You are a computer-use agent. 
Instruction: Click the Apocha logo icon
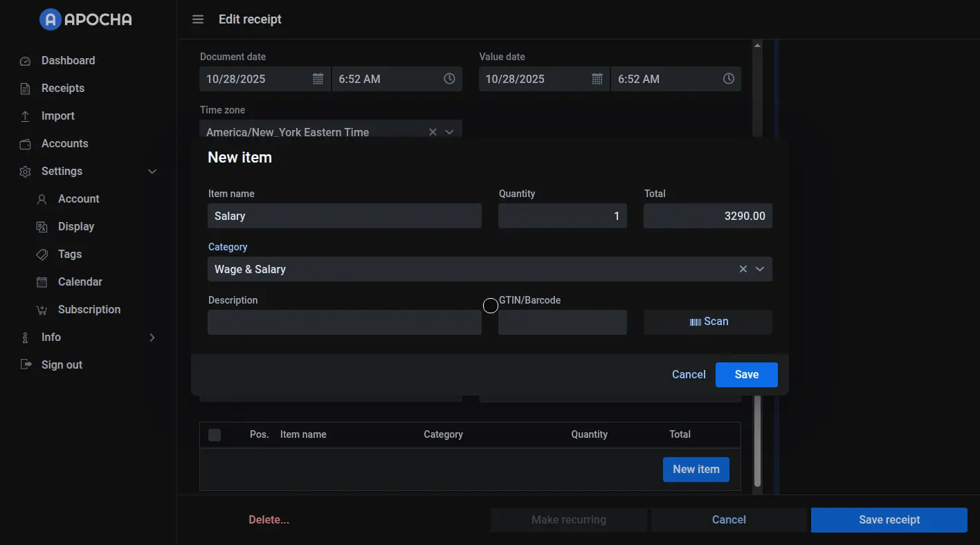point(50,19)
